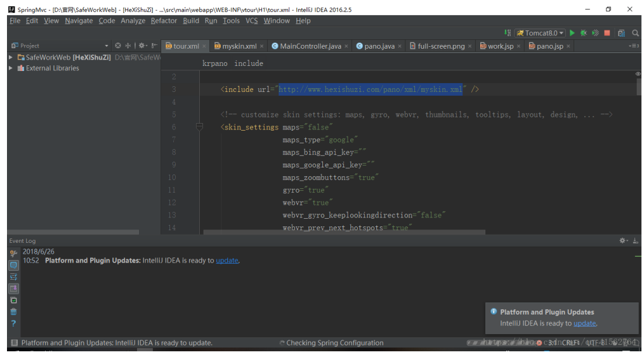The image size is (644, 357).
Task: Run with coverage icon
Action: (595, 33)
